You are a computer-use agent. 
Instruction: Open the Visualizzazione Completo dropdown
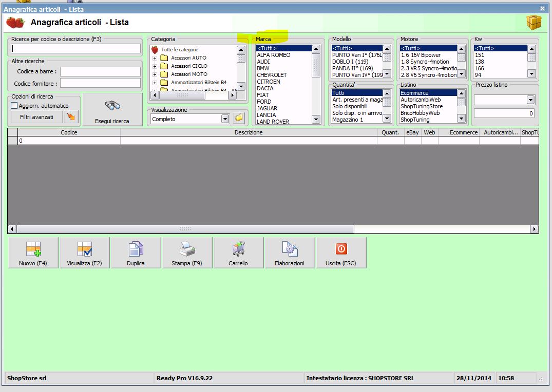[x=225, y=119]
